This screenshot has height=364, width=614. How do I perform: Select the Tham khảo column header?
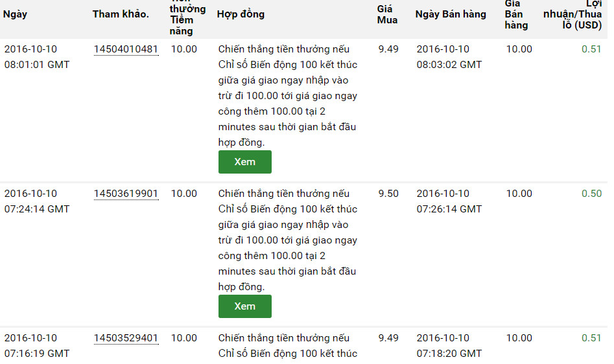click(x=121, y=14)
